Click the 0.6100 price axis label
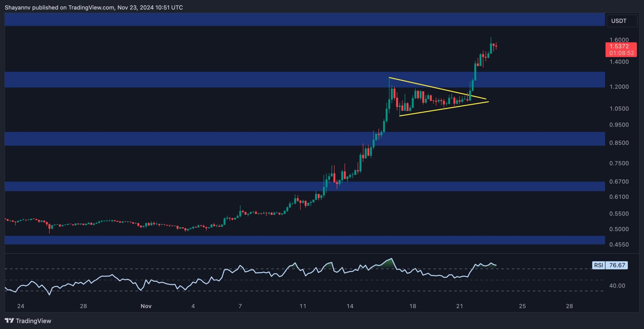 point(619,197)
